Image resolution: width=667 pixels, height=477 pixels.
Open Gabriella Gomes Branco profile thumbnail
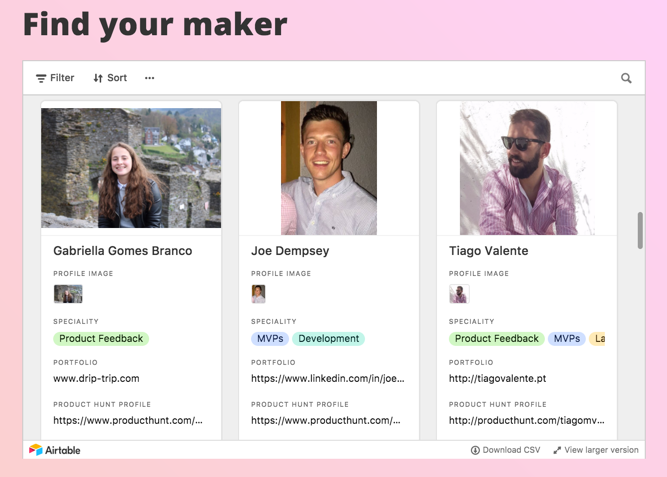pos(68,294)
